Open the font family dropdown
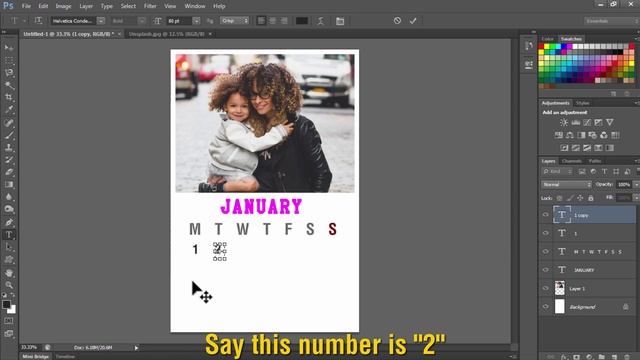The image size is (640, 360). [101, 21]
